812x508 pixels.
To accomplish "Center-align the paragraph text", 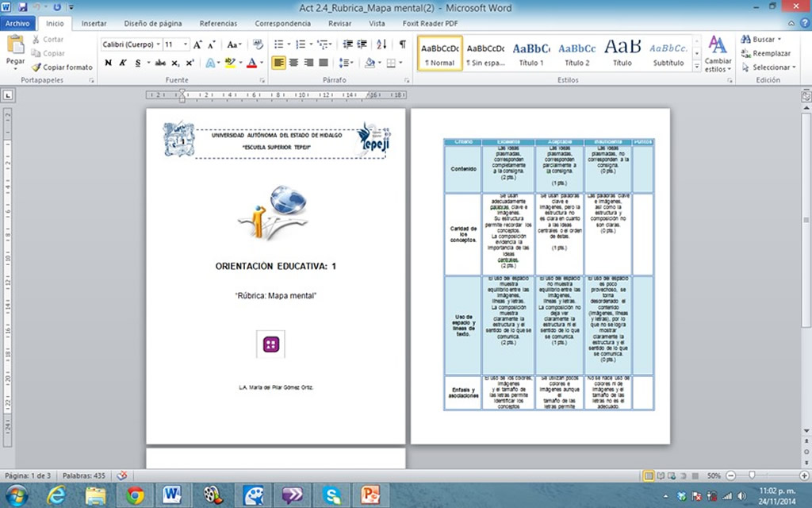I will point(293,63).
